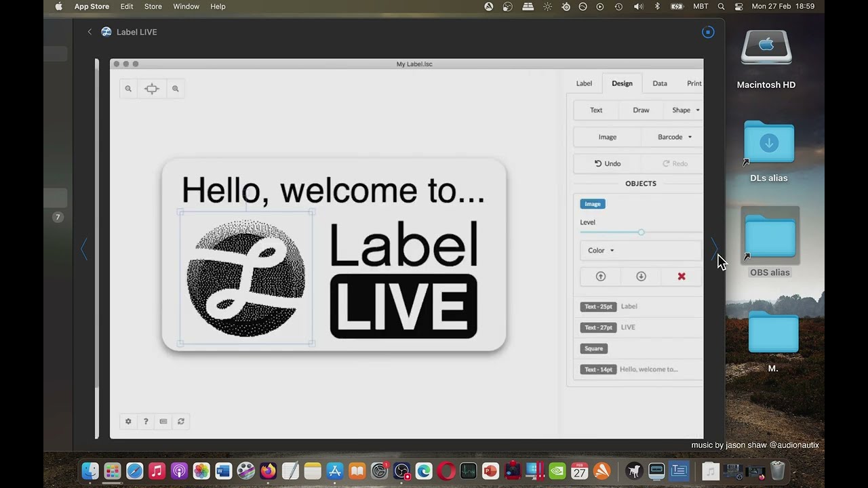Viewport: 868px width, 488px height.
Task: Zoom out on the label canvas
Action: (x=128, y=89)
